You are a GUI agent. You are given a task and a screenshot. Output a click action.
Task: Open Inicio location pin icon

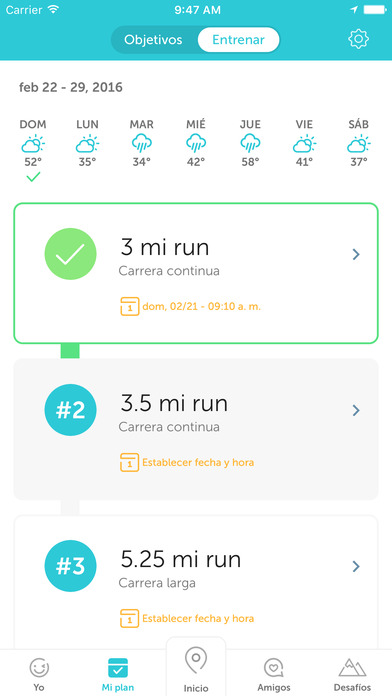tap(196, 662)
